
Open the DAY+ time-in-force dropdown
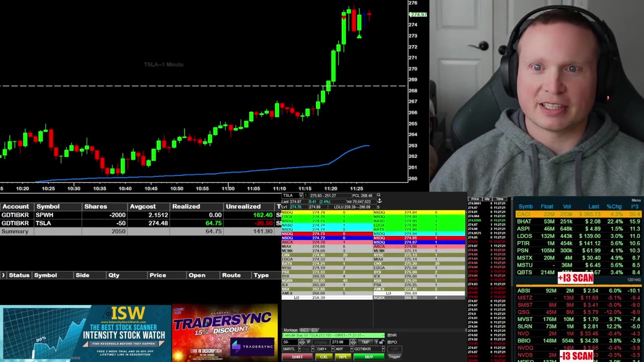tap(333, 349)
